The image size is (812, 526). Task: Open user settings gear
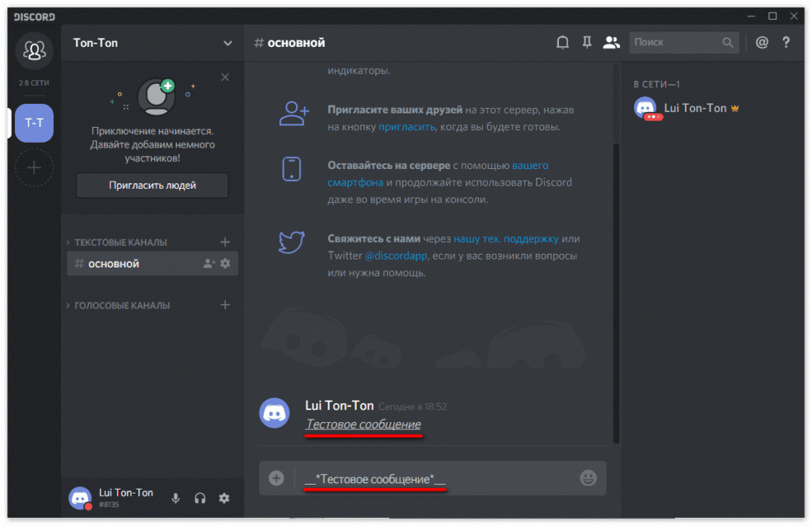(x=224, y=498)
